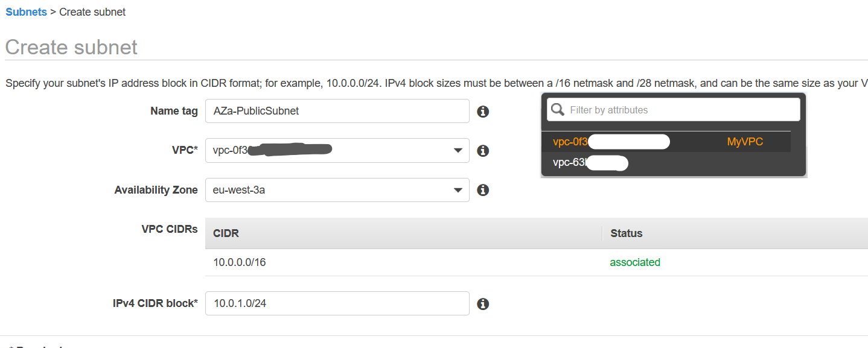Click the Name tag info icon

click(x=482, y=112)
